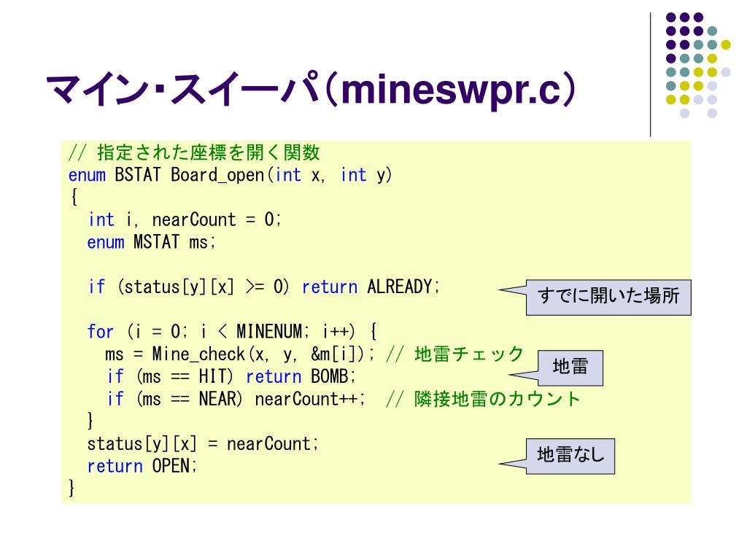Viewport: 747px width, 560px height.
Task: Select the line enum BSTAT Board_open(int x, int y)
Action: (230, 175)
